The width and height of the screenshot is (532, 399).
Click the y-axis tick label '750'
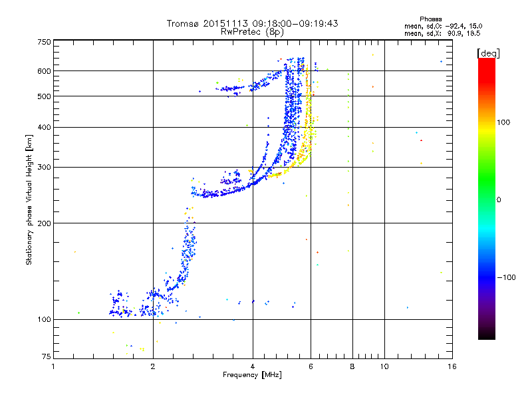point(44,42)
